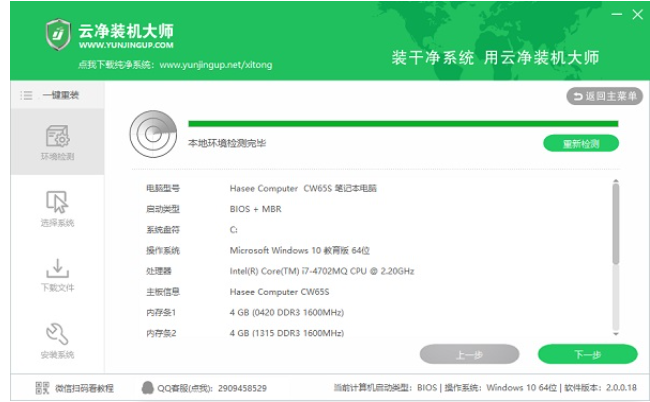Click the 云净装机大师 title text

pos(126,31)
